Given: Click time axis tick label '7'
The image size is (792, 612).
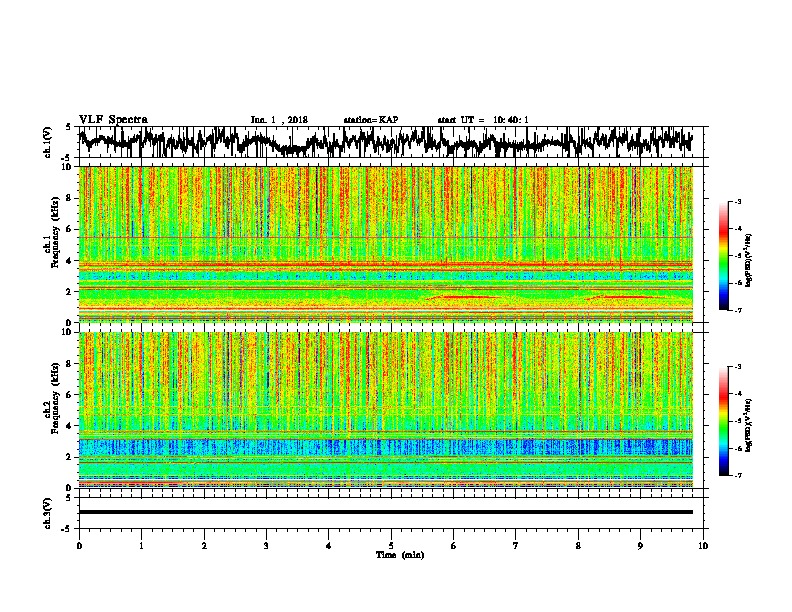Looking at the screenshot, I should (x=516, y=546).
